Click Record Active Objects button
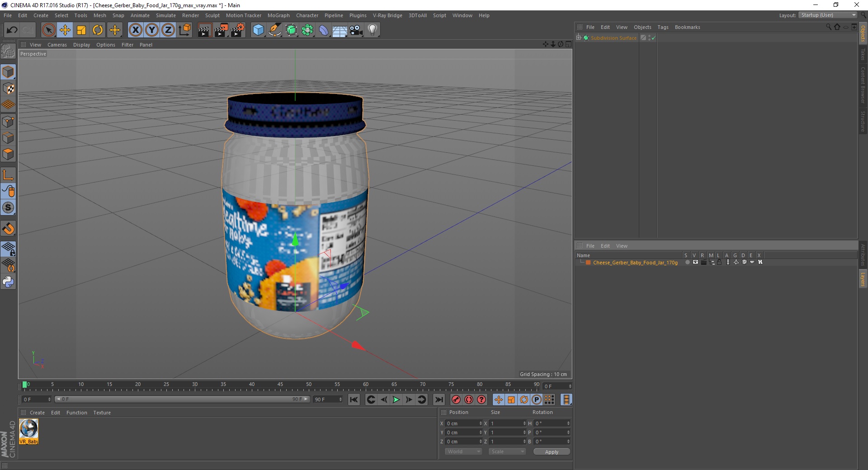 (x=456, y=399)
